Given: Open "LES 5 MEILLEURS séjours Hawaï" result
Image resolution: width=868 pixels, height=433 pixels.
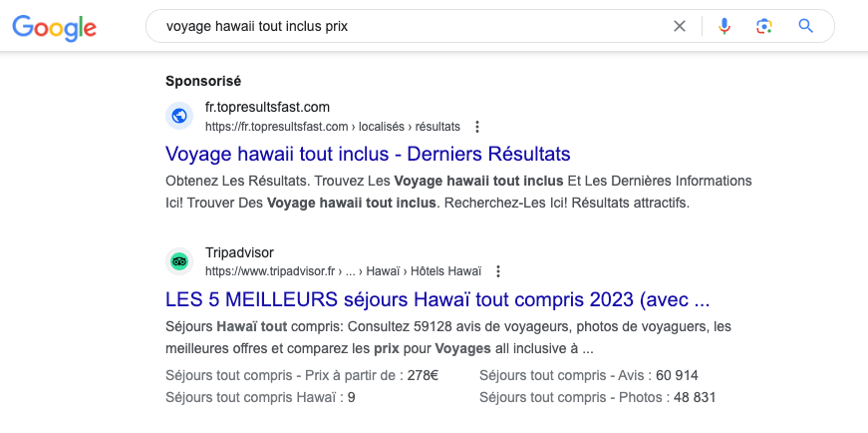Looking at the screenshot, I should 437,299.
